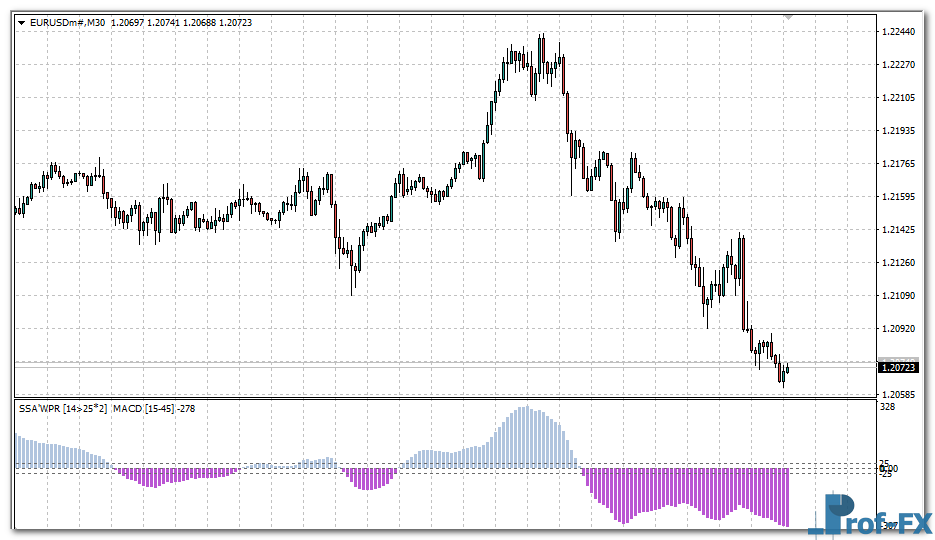Click the 1.21935 price scale label
Image resolution: width=935 pixels, height=540 pixels.
tap(900, 131)
